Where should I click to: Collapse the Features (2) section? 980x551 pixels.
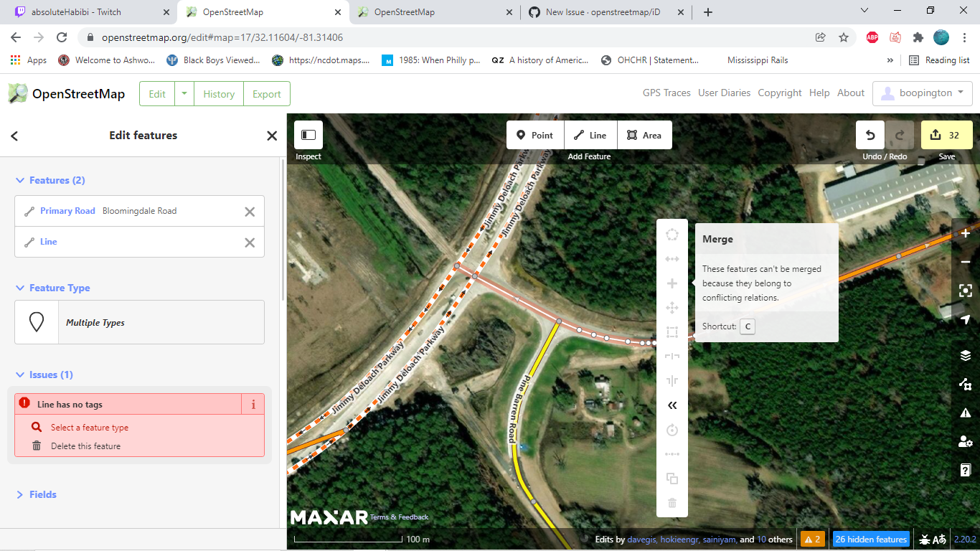coord(50,180)
